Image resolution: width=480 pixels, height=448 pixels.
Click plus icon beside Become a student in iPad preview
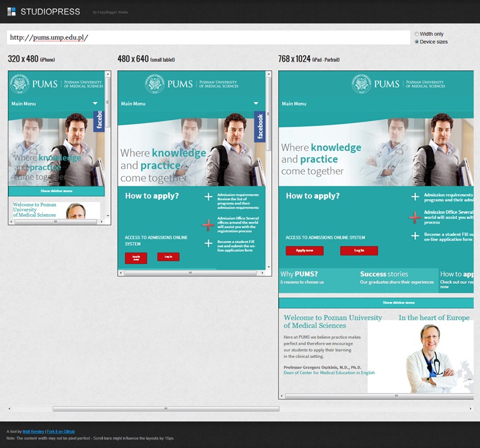point(415,236)
